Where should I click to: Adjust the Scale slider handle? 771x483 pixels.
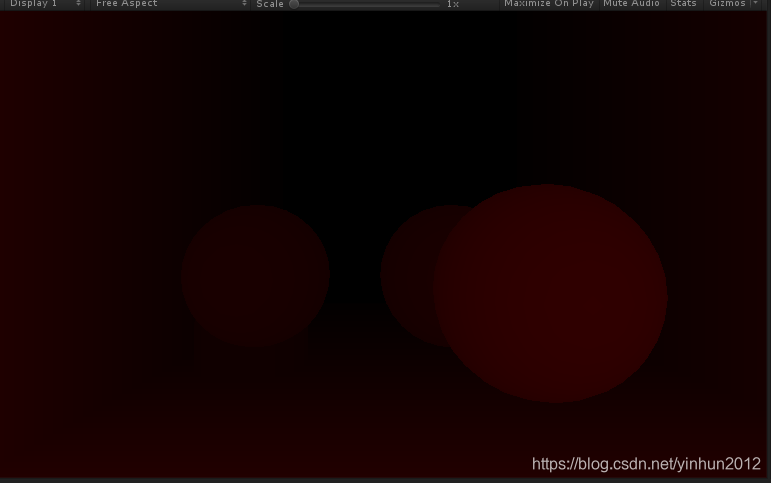click(294, 4)
